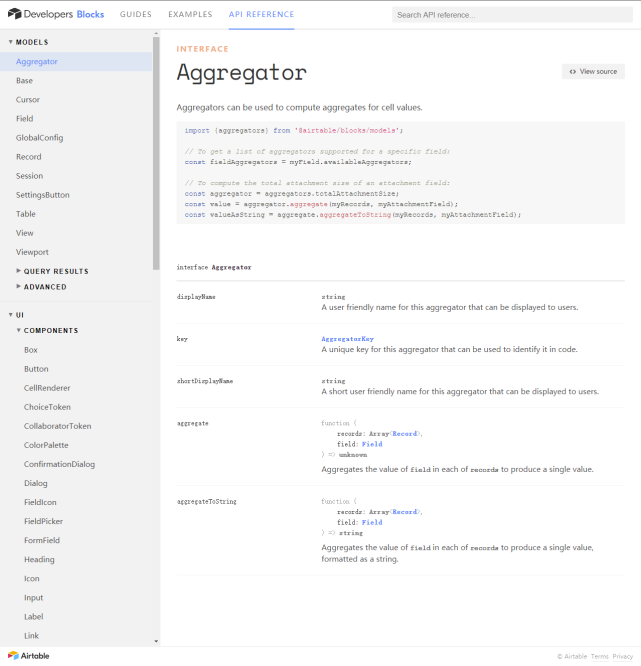Click the Search API reference field
The image size is (641, 666).
(x=512, y=15)
